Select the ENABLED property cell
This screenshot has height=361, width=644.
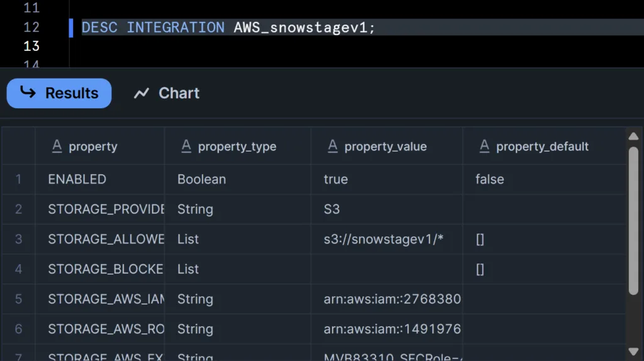[x=100, y=179]
